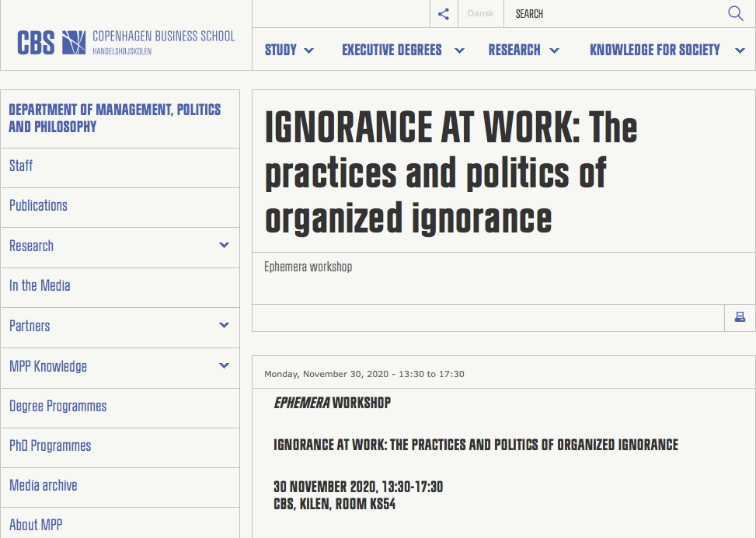Expand the Study menu chevron
756x538 pixels.
tap(309, 51)
